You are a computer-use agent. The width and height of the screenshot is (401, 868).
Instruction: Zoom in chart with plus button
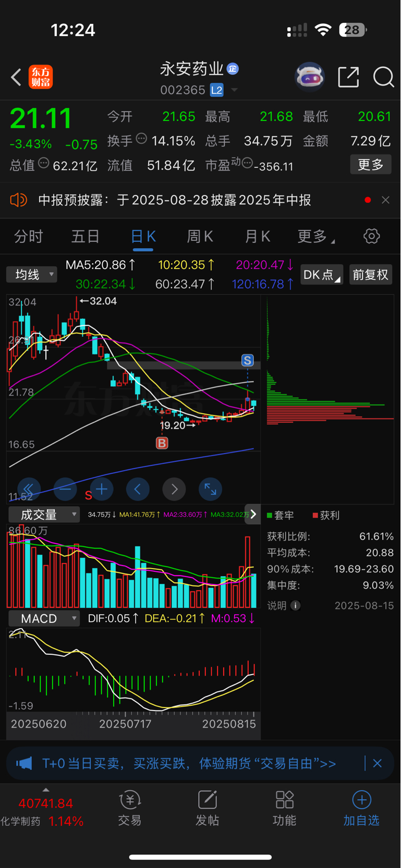(102, 489)
